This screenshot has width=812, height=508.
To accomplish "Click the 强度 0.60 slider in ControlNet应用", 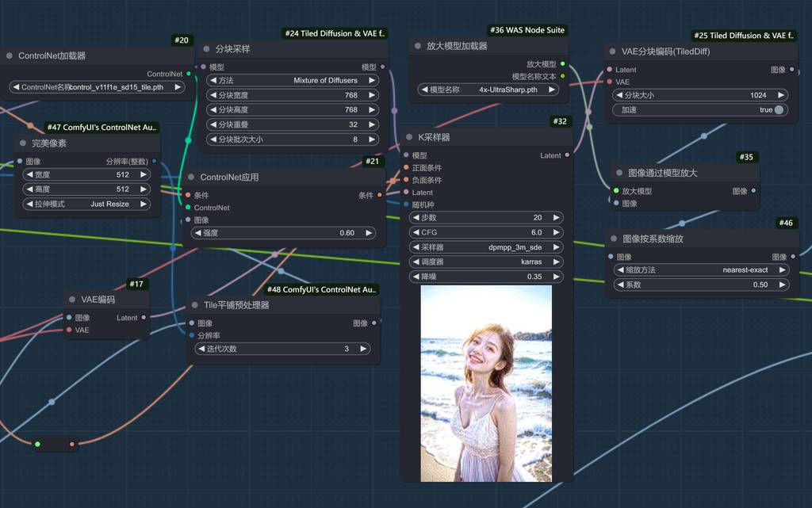I will (x=284, y=233).
